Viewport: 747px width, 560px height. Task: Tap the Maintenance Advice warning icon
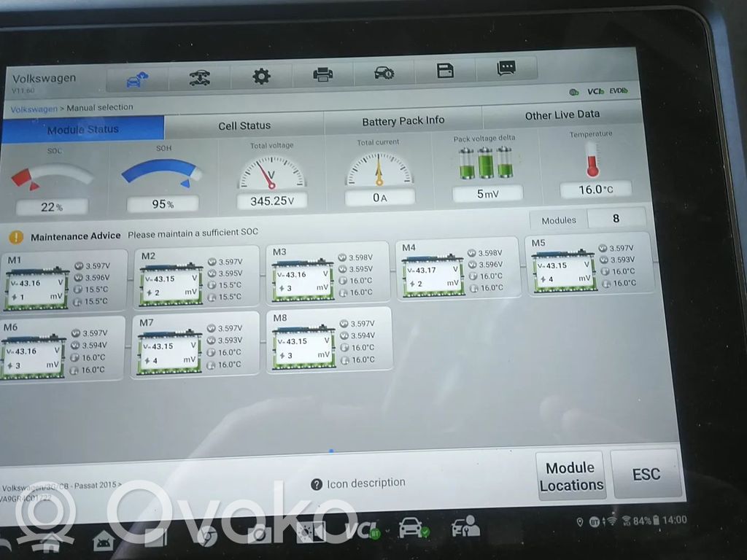point(16,237)
